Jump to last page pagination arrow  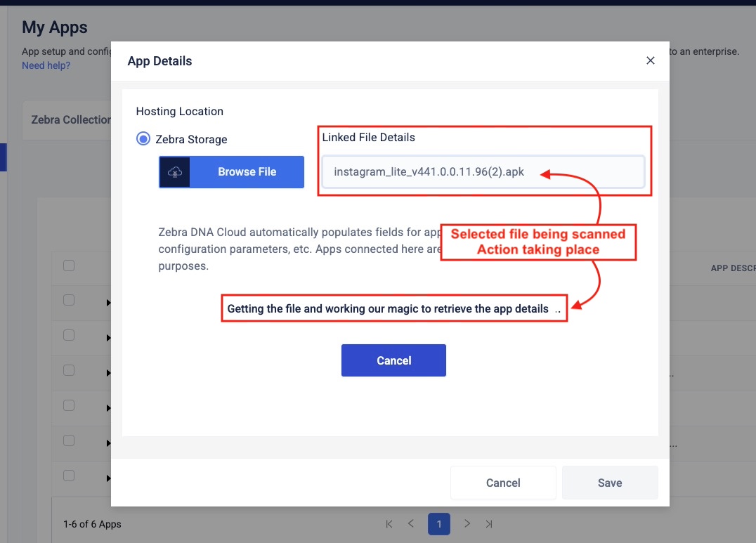point(489,524)
